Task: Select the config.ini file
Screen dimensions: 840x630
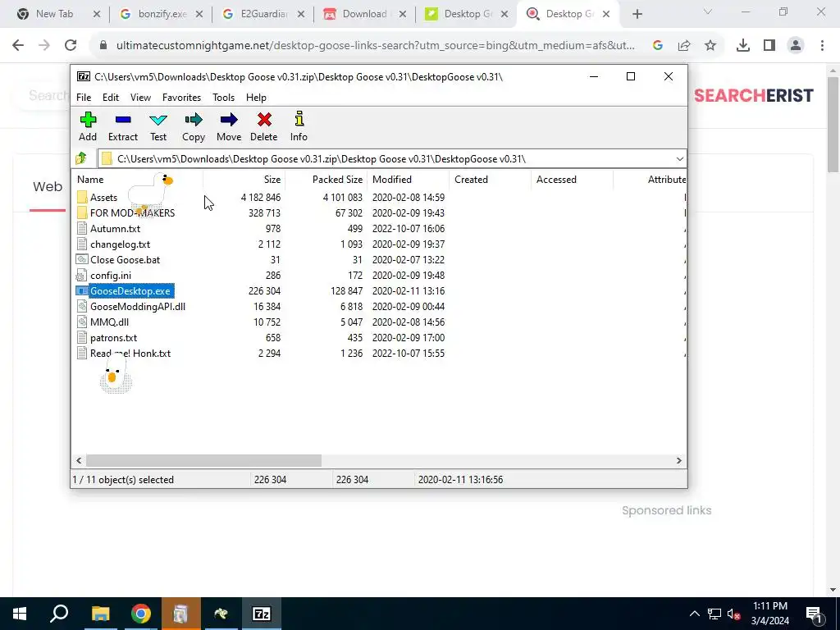Action: [x=111, y=276]
